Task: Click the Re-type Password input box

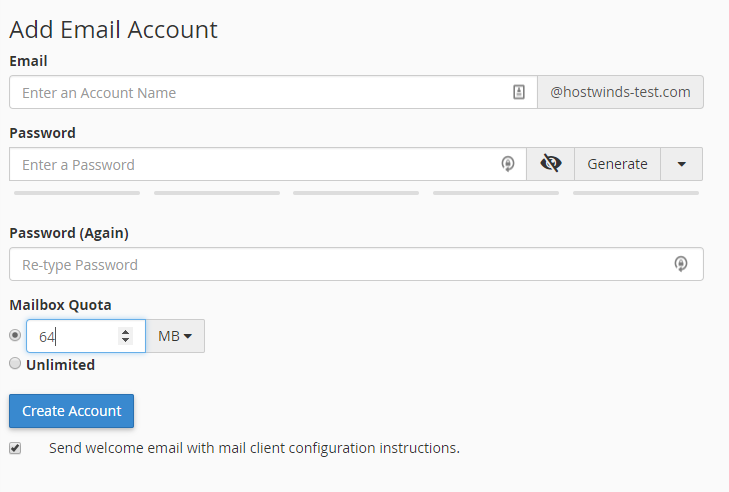Action: click(x=340, y=264)
